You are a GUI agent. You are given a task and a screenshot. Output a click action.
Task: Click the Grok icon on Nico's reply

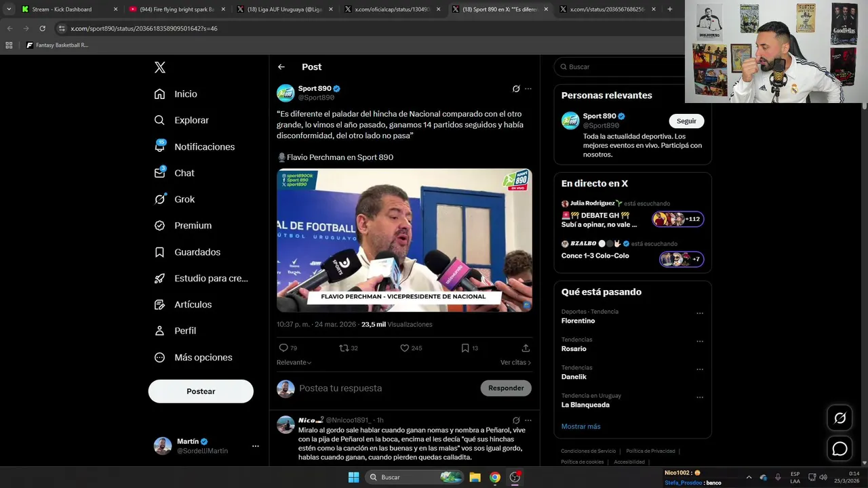tap(516, 420)
